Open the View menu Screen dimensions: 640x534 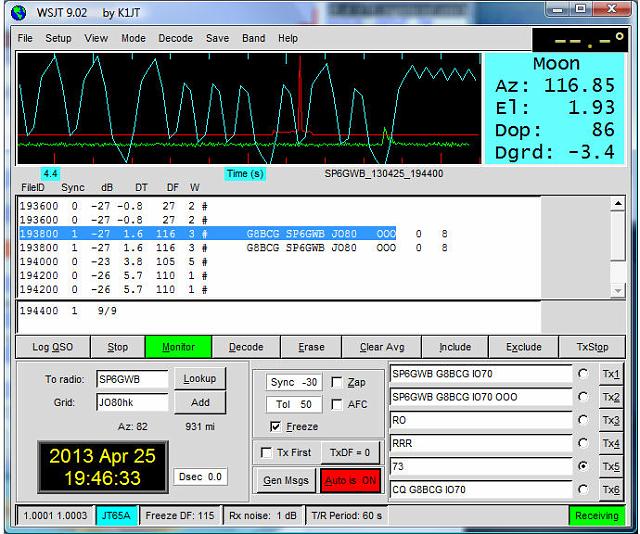coord(96,38)
